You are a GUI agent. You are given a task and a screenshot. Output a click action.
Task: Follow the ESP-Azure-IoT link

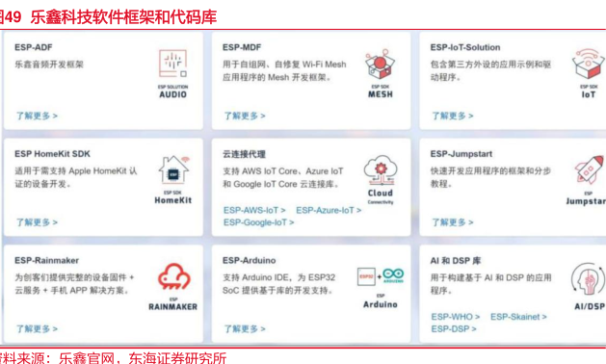point(329,210)
